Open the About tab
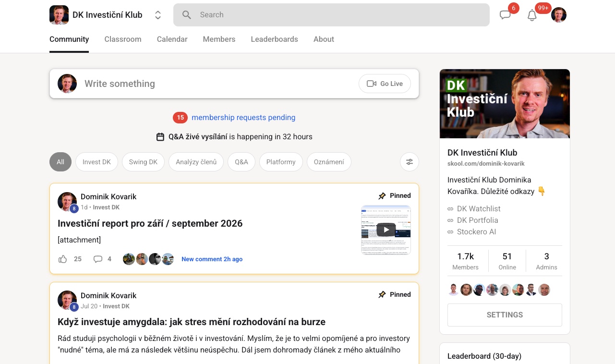 click(x=324, y=39)
